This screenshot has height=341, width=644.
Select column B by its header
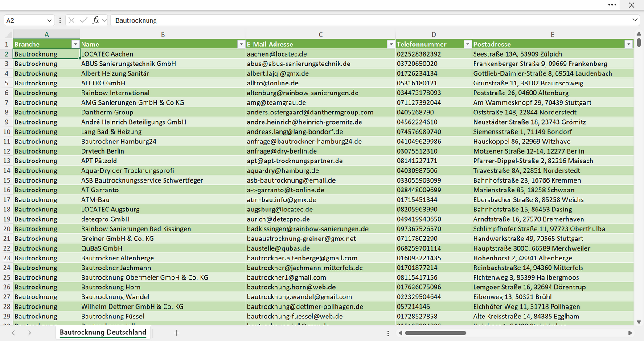coord(163,34)
